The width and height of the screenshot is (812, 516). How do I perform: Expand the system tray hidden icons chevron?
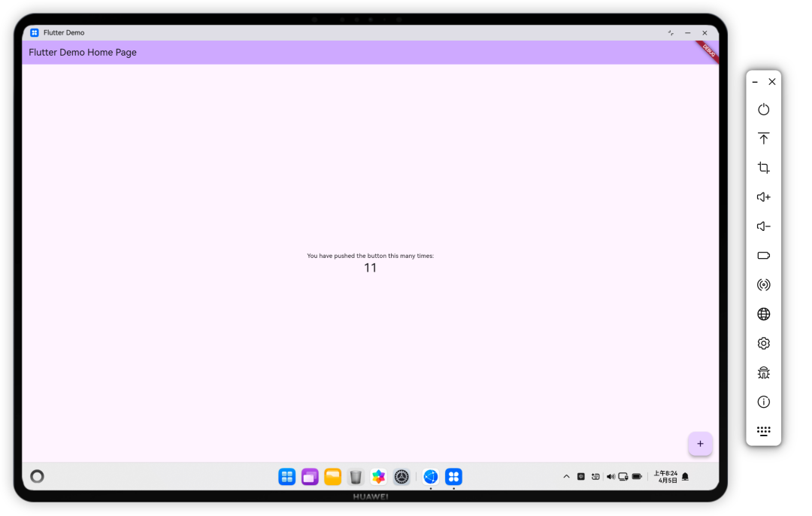566,476
